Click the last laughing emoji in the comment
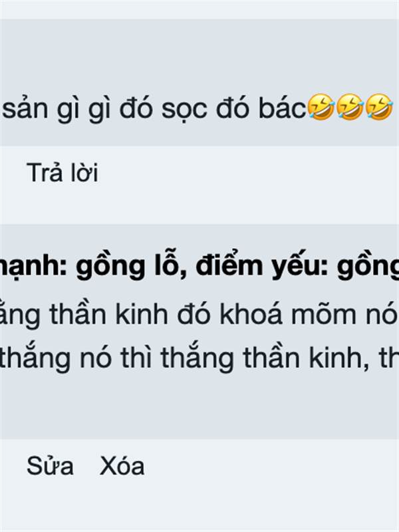 coord(379,107)
